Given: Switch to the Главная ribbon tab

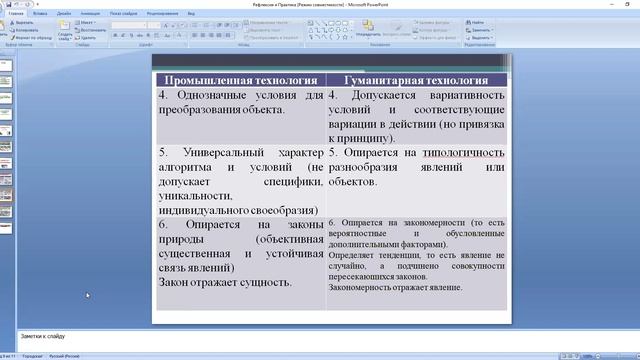Looking at the screenshot, I should point(16,13).
